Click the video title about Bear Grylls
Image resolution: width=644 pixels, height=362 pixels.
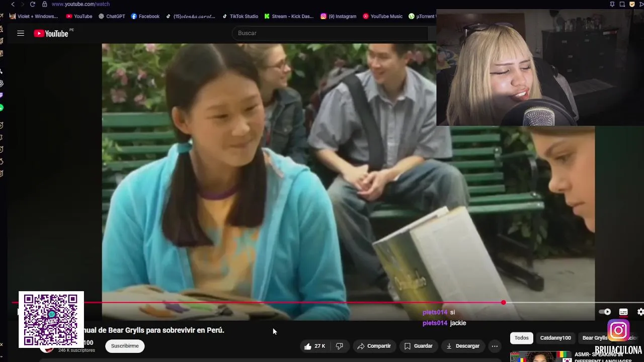point(154,330)
